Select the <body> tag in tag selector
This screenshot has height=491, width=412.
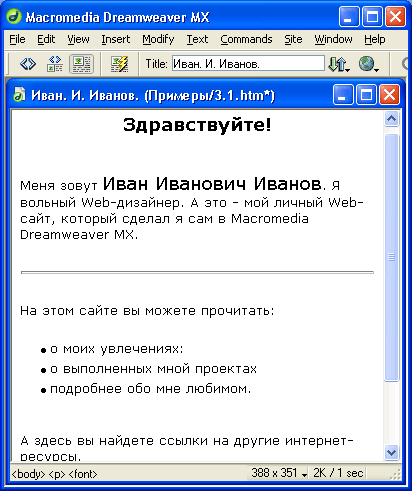pos(28,474)
